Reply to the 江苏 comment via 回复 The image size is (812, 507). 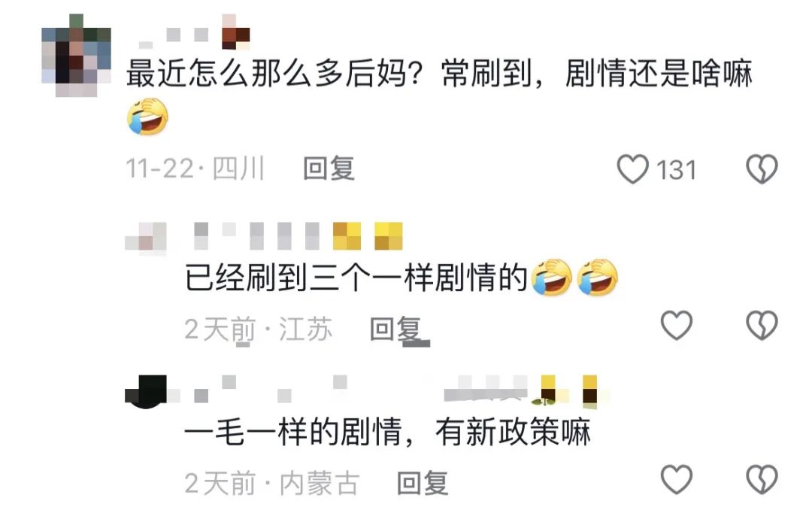click(396, 329)
